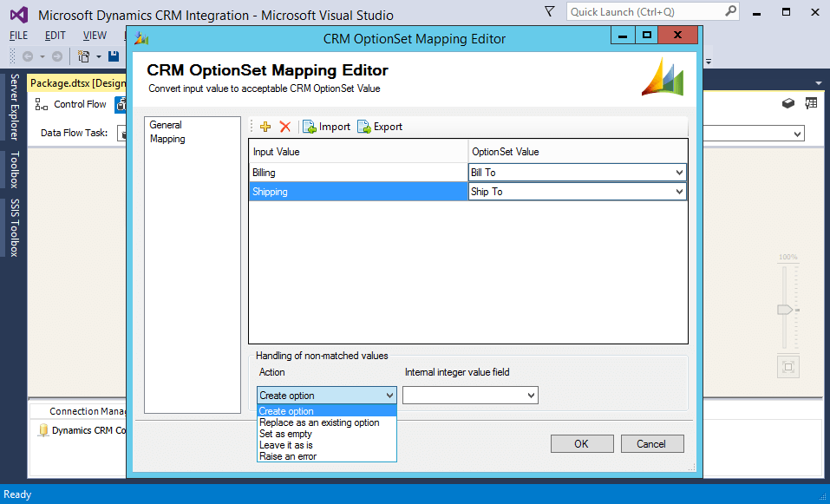This screenshot has width=830, height=504.
Task: Sort by Input Value column header
Action: pyautogui.click(x=358, y=152)
